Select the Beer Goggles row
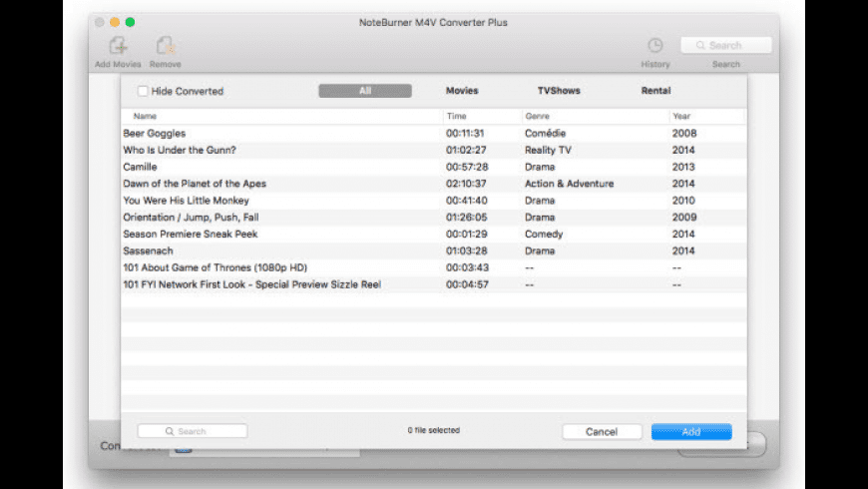Viewport: 868px width, 489px height. [155, 133]
